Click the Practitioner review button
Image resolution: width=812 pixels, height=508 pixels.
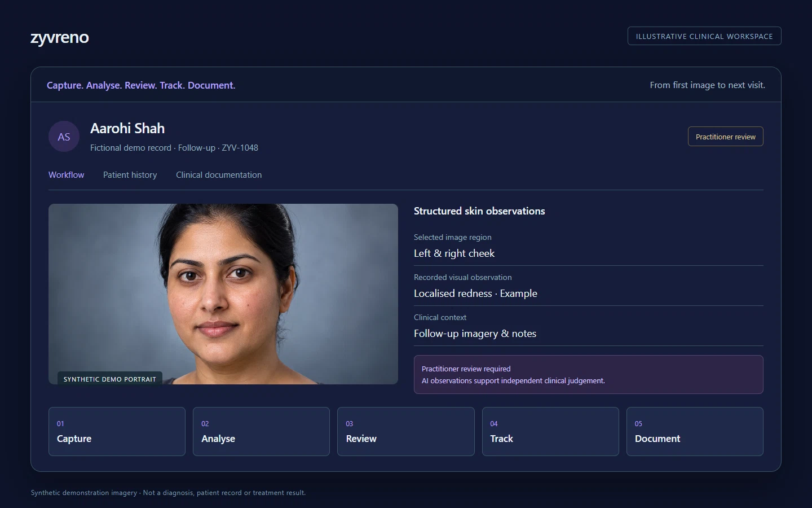(725, 137)
